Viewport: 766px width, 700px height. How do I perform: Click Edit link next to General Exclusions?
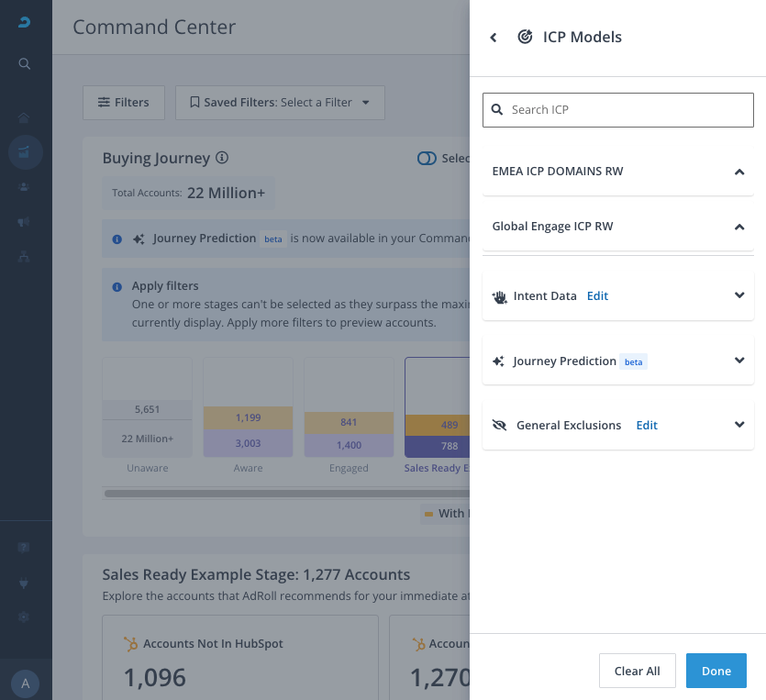point(647,426)
